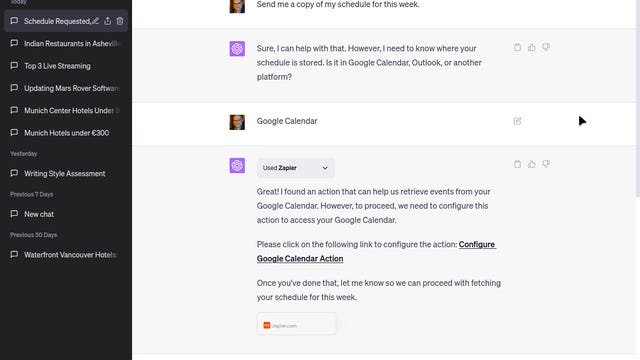Image resolution: width=640 pixels, height=360 pixels.
Task: Thumbs up the Zapier response
Action: 531,164
